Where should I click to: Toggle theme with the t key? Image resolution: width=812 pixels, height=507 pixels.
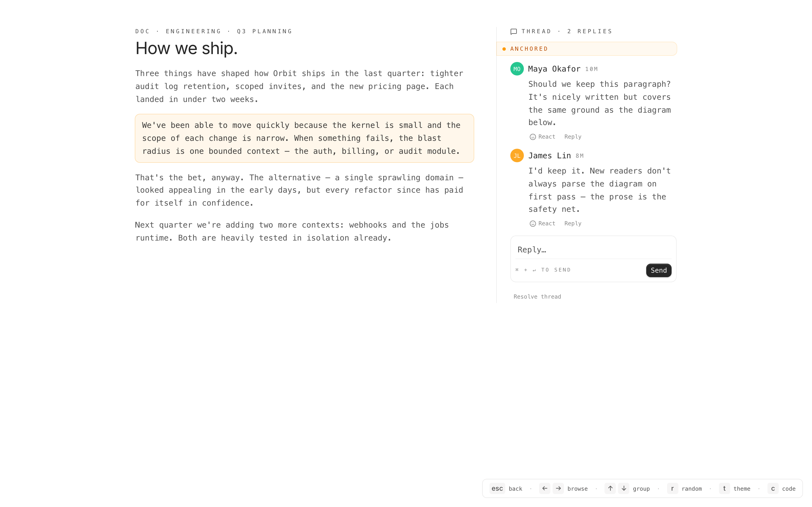[x=724, y=489]
